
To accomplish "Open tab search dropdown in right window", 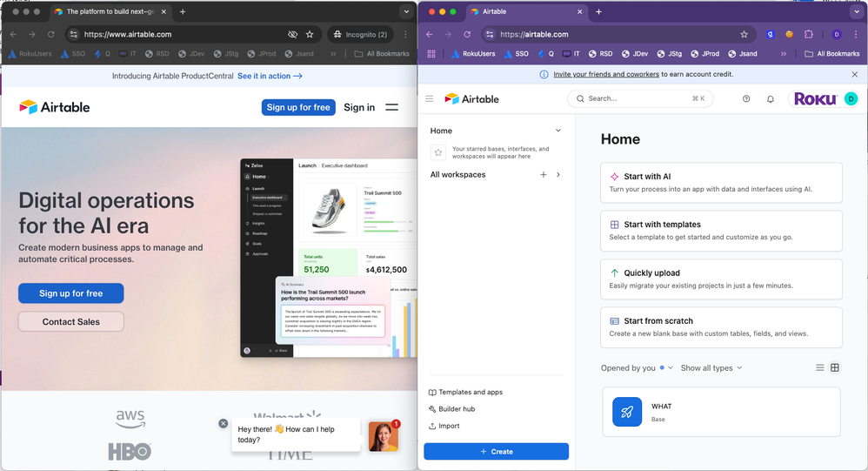I will point(857,11).
